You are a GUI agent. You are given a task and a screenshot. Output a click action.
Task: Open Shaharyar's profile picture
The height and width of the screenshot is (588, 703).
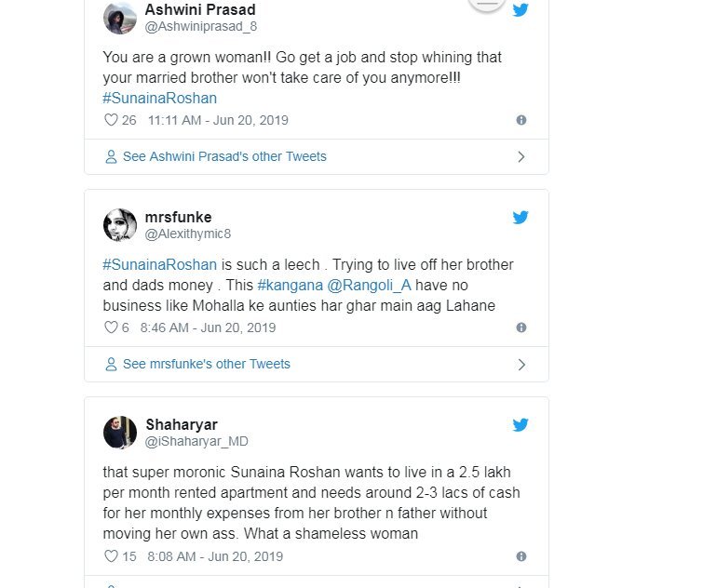coord(121,434)
